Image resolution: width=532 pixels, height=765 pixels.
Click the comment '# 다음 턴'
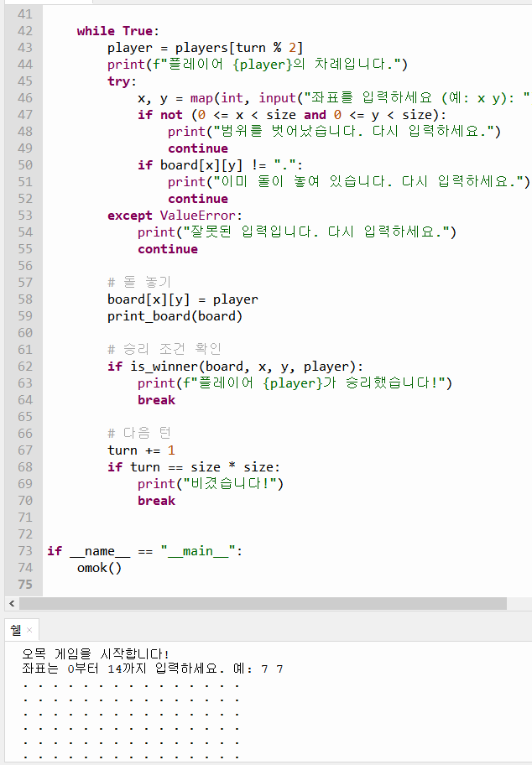(x=139, y=433)
